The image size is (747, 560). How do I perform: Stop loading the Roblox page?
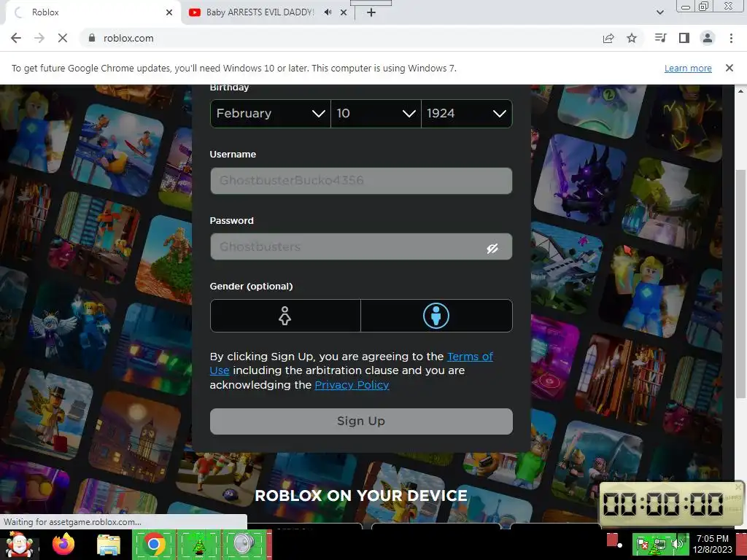coord(63,38)
